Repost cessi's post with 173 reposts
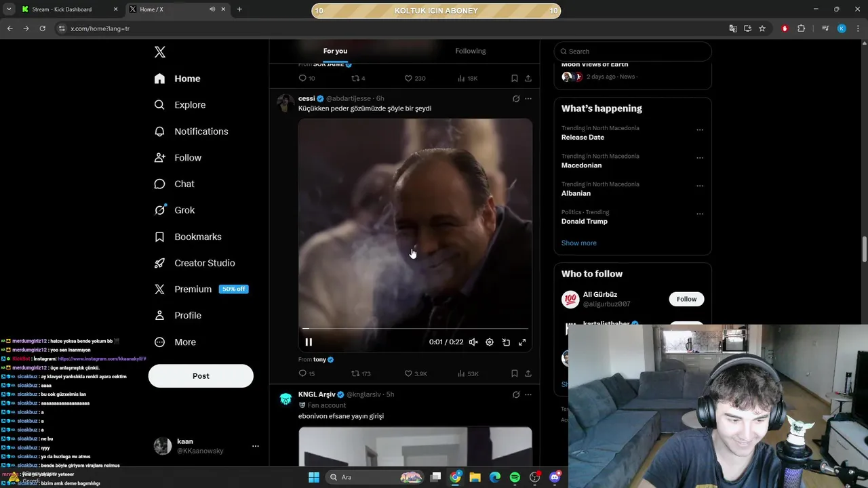The height and width of the screenshot is (488, 868). coord(361,373)
